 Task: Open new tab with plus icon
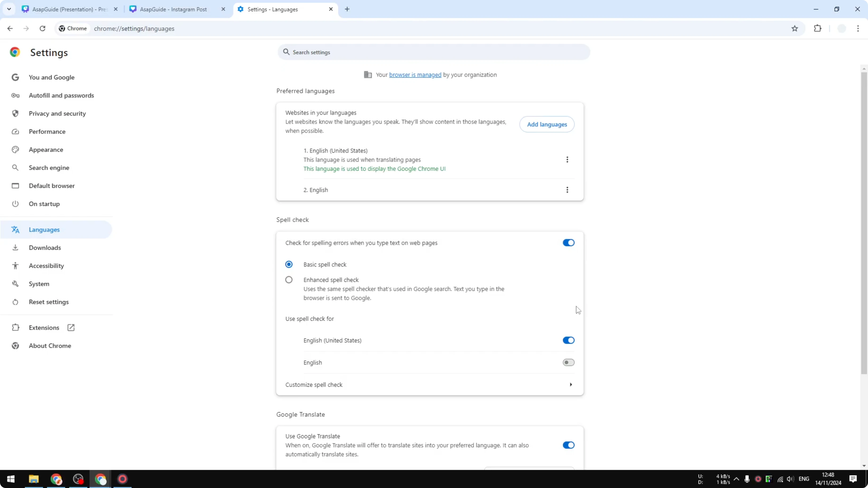(x=347, y=9)
